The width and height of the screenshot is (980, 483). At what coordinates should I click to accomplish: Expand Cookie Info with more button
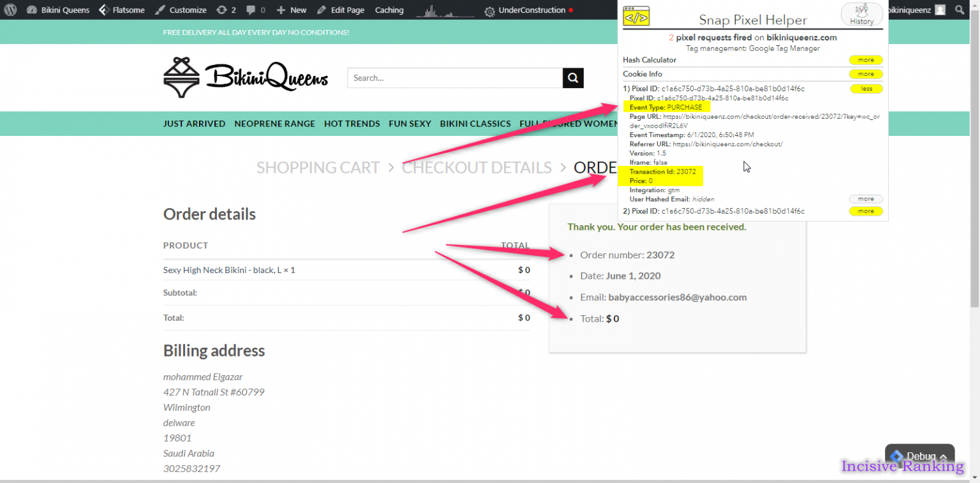click(x=866, y=74)
